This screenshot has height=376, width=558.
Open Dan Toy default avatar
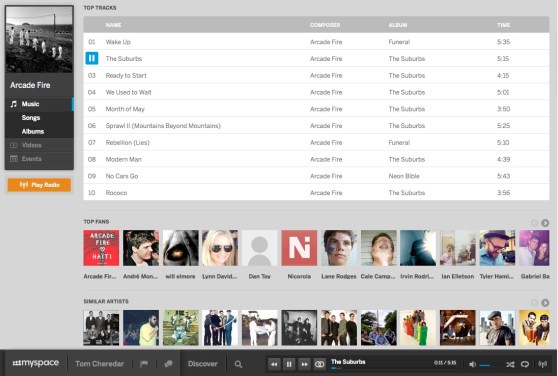tap(259, 248)
